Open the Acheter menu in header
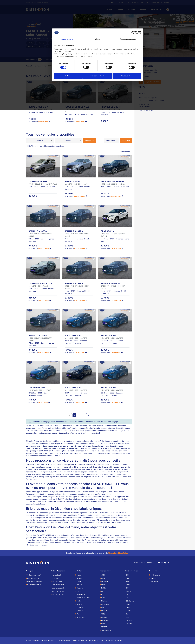This screenshot has height=644, width=195. pyautogui.click(x=110, y=10)
